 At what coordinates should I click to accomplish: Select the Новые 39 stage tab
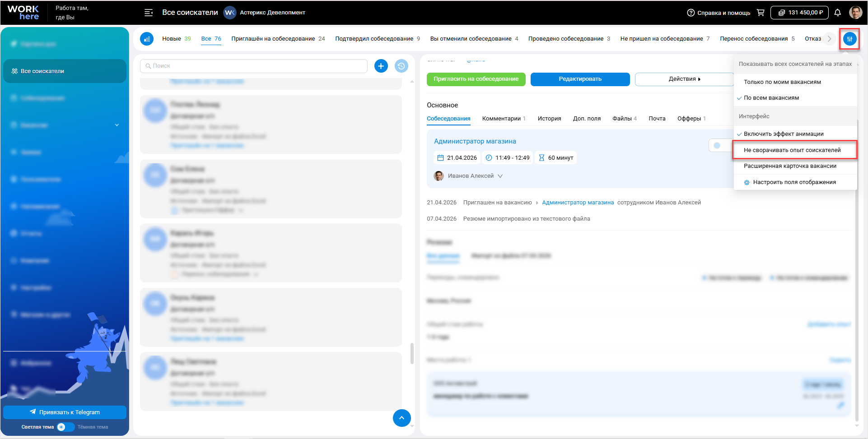tap(176, 39)
